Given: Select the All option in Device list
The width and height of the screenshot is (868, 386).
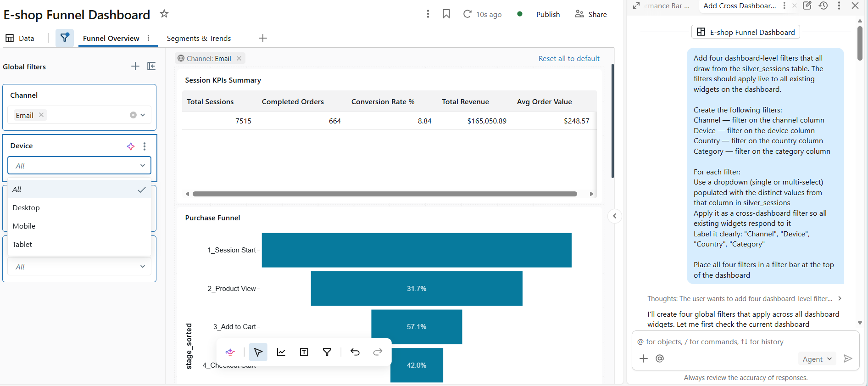Looking at the screenshot, I should [x=79, y=189].
